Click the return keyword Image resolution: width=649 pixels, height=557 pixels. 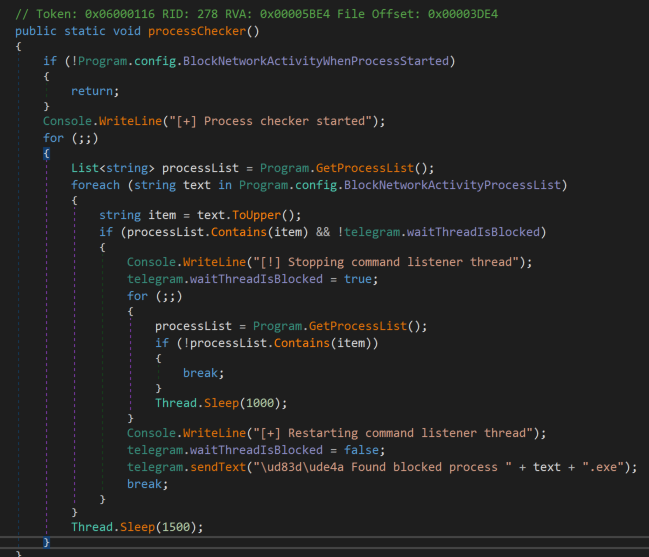tap(93, 90)
